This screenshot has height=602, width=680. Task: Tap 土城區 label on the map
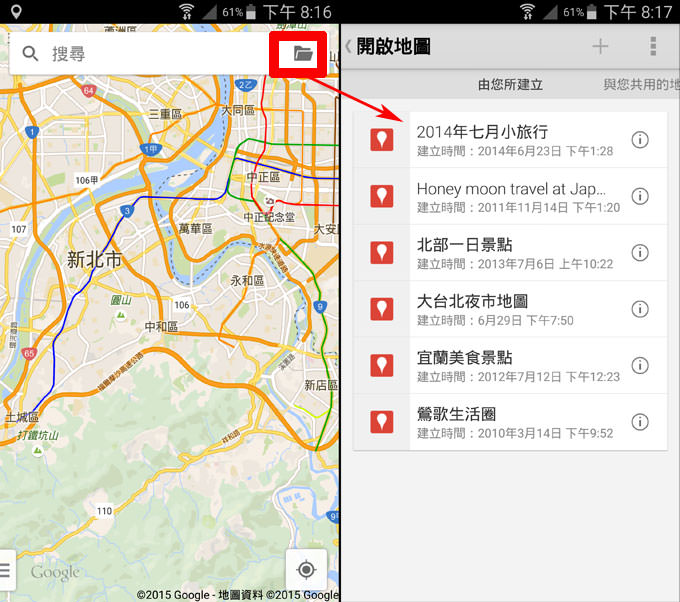click(22, 417)
